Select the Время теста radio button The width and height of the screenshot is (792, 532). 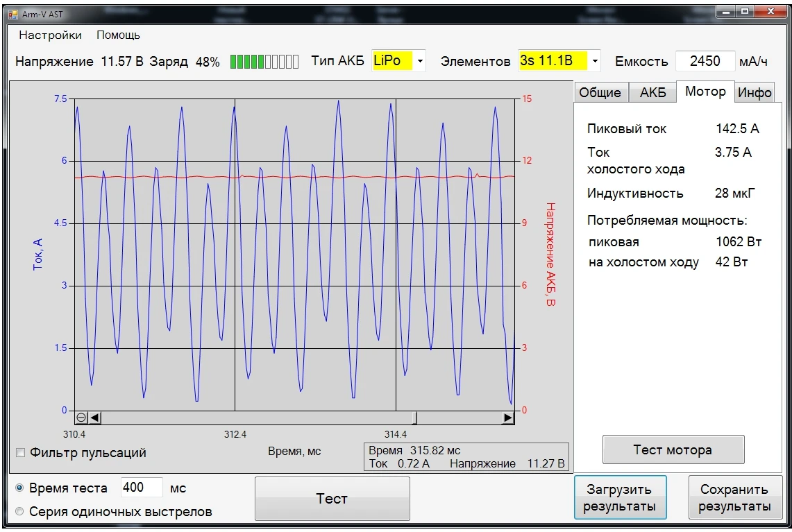pos(19,488)
